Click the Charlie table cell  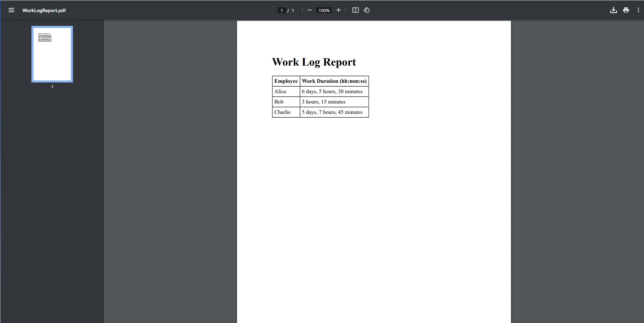(286, 112)
